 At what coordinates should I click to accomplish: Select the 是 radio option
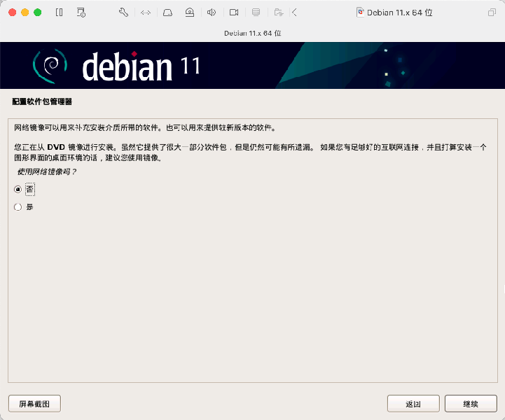point(18,207)
